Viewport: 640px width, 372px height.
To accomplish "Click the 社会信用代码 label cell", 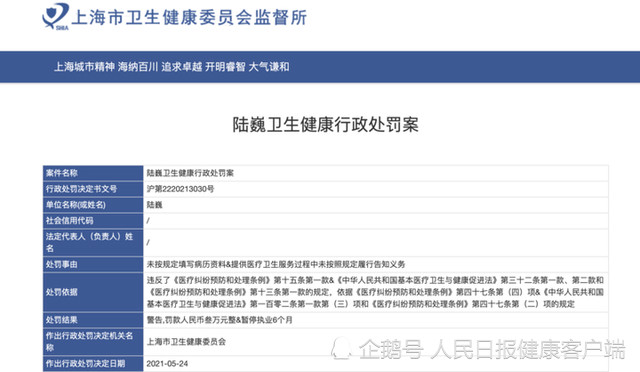I will pyautogui.click(x=93, y=221).
